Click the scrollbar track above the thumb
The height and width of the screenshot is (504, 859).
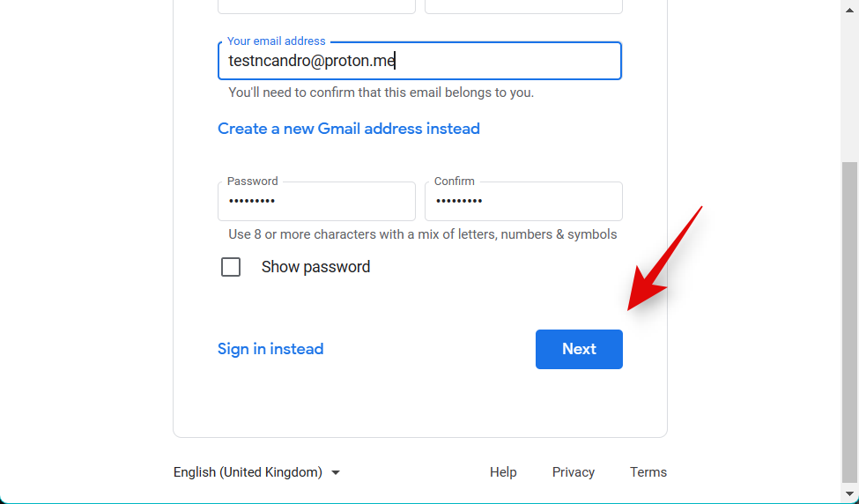pos(849,79)
